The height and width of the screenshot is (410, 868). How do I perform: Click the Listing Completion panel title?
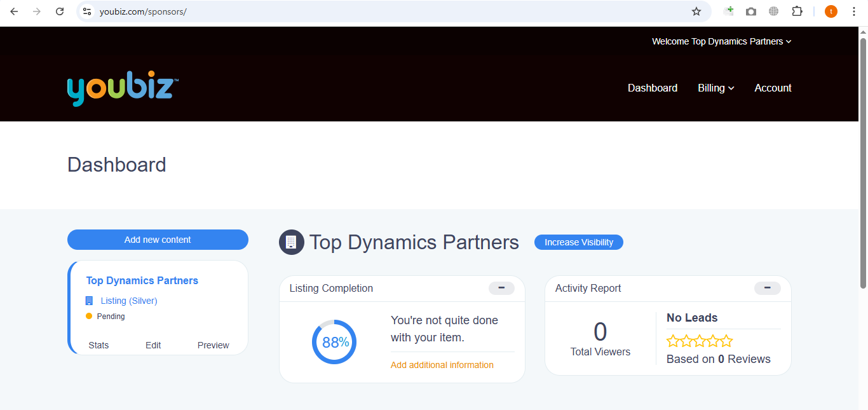(331, 288)
